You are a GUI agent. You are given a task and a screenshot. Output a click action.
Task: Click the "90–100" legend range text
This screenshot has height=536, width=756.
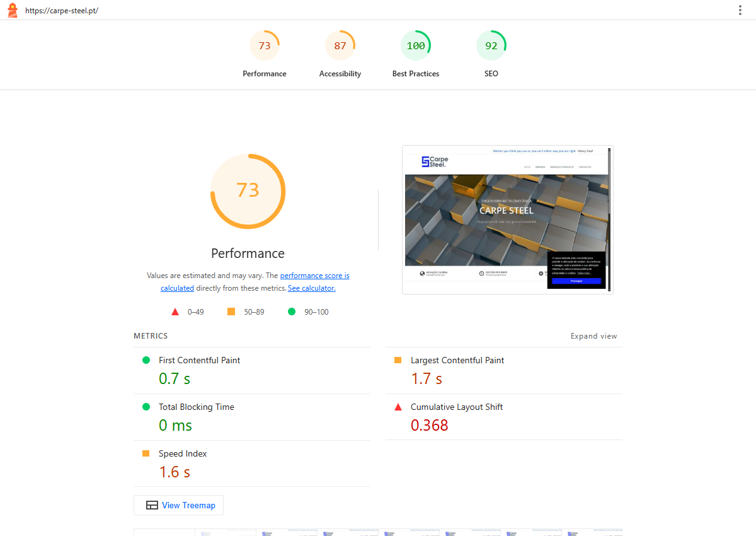click(317, 312)
